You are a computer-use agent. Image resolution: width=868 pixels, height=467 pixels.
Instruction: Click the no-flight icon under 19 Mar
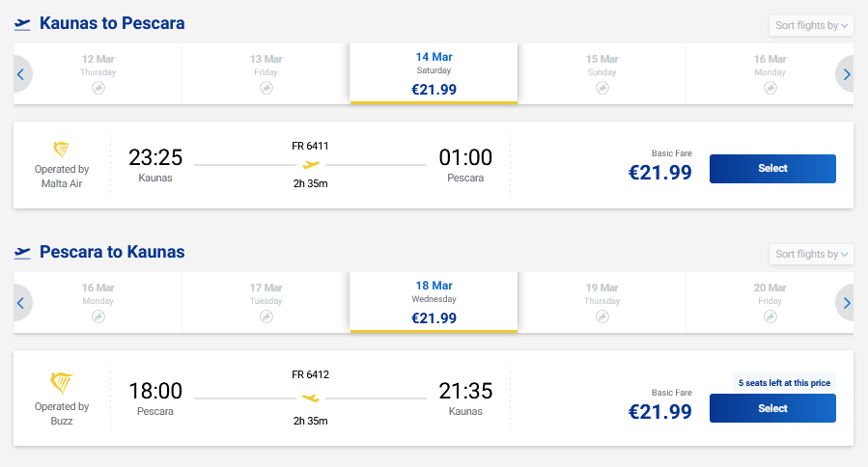pyautogui.click(x=602, y=316)
